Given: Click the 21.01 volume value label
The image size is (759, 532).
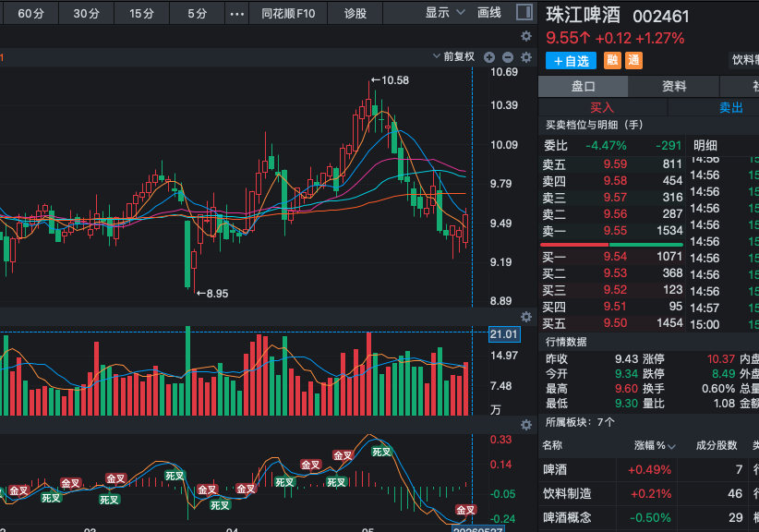Looking at the screenshot, I should (x=504, y=334).
